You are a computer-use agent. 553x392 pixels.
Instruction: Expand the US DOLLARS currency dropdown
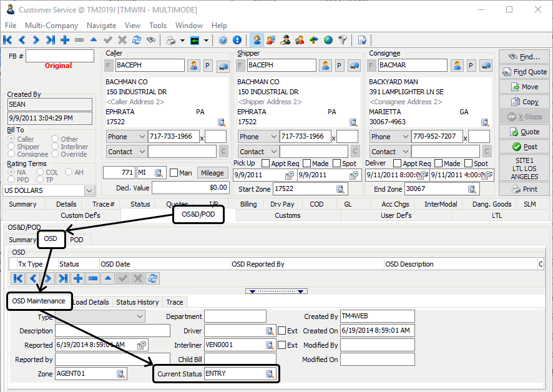(89, 190)
